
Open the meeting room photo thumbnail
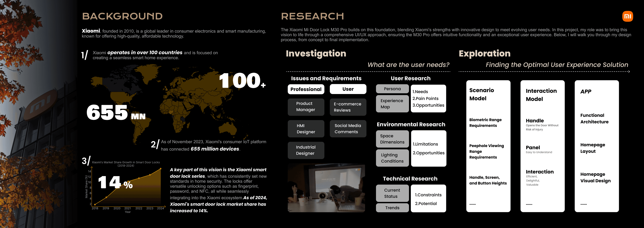pyautogui.click(x=326, y=188)
